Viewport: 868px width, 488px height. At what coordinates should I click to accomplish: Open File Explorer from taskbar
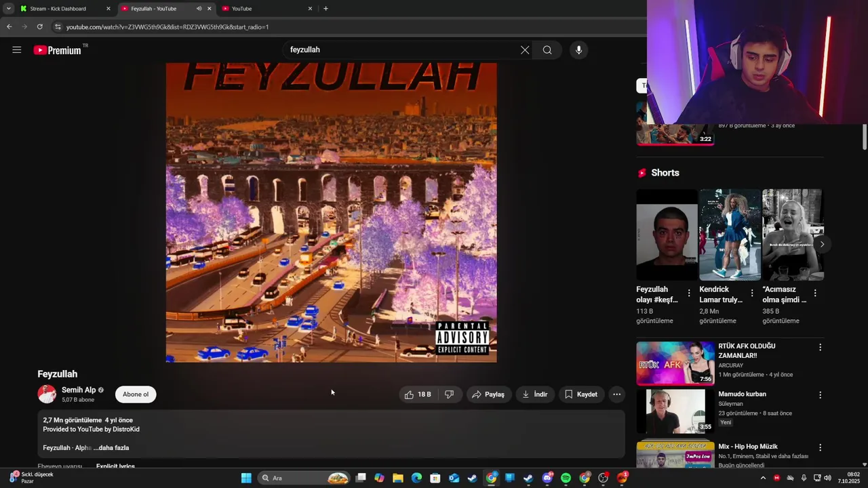(x=398, y=478)
